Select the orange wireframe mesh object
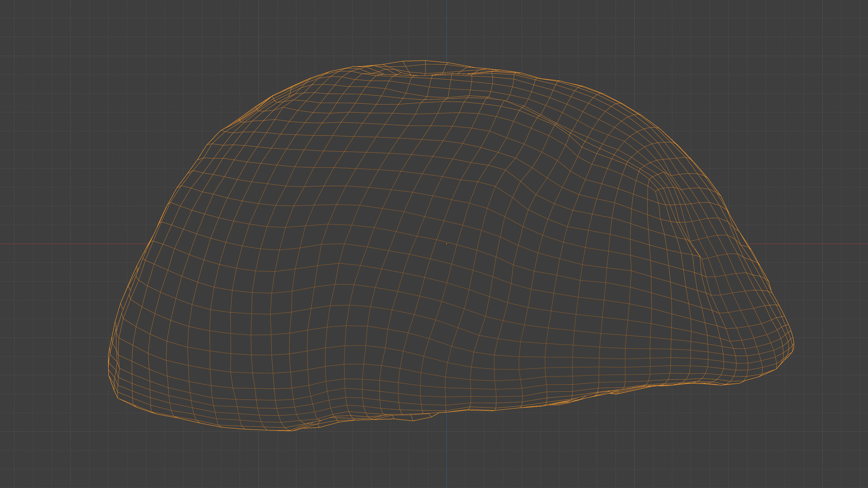The image size is (868, 488). [x=451, y=246]
